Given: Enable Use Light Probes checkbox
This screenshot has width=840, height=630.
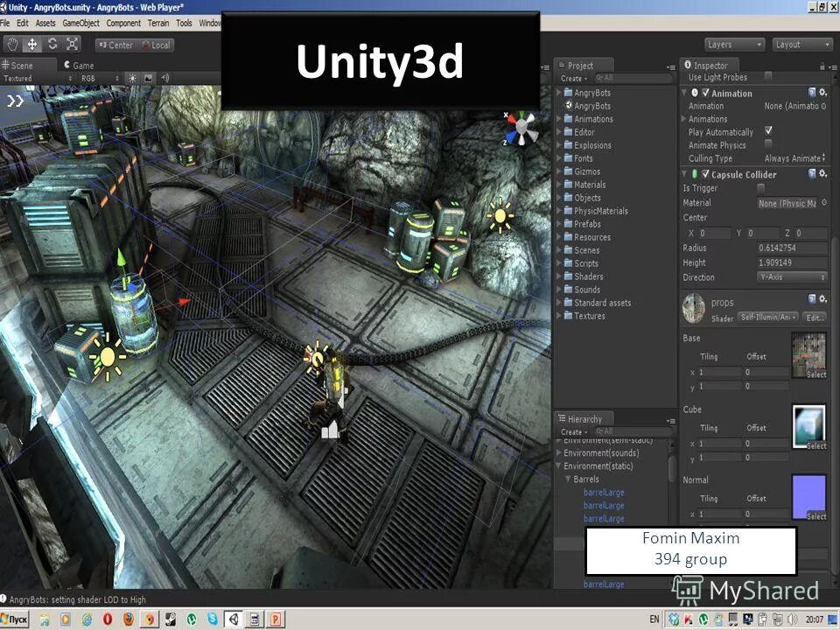Looking at the screenshot, I should coord(769,76).
